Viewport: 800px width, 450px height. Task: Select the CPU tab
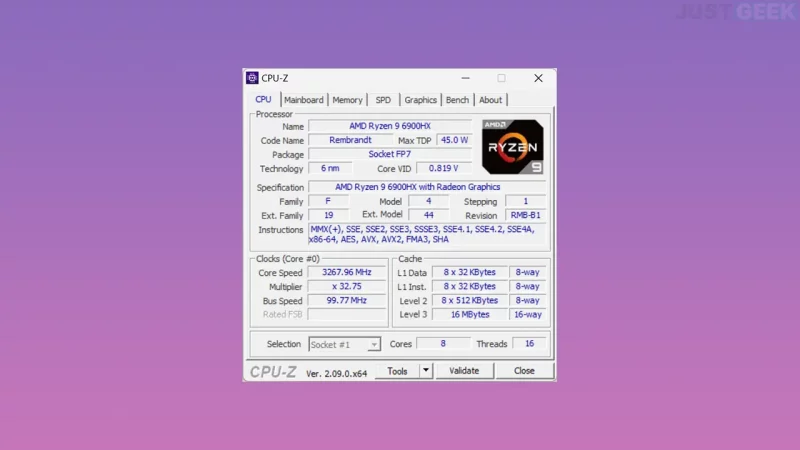pos(263,99)
